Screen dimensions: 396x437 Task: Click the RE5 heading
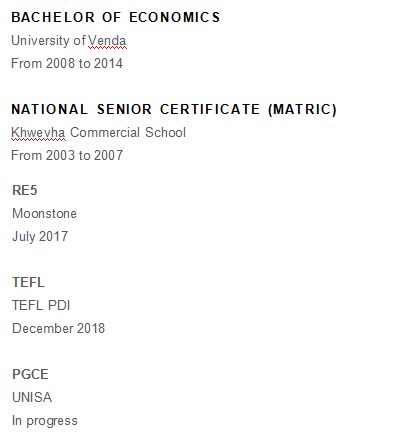(25, 190)
